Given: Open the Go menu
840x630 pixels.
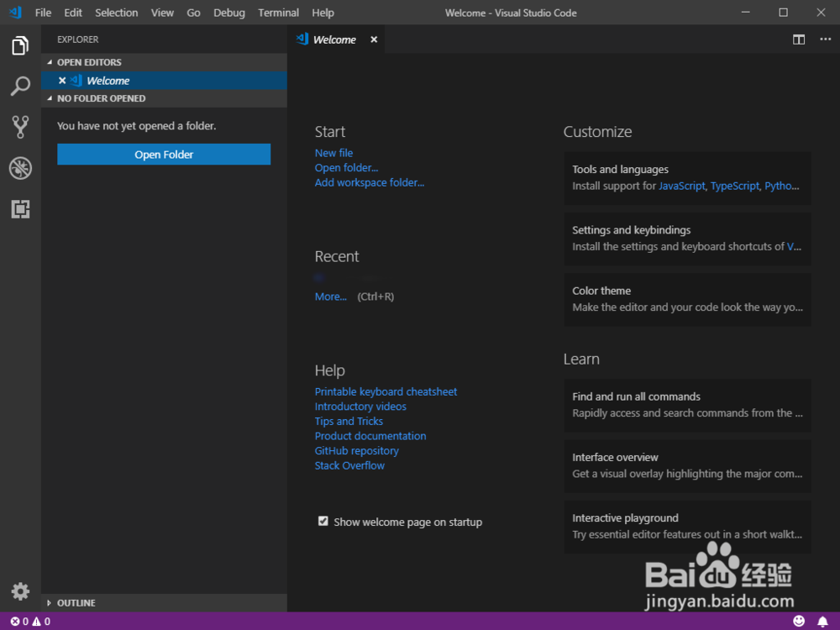Looking at the screenshot, I should pos(193,13).
